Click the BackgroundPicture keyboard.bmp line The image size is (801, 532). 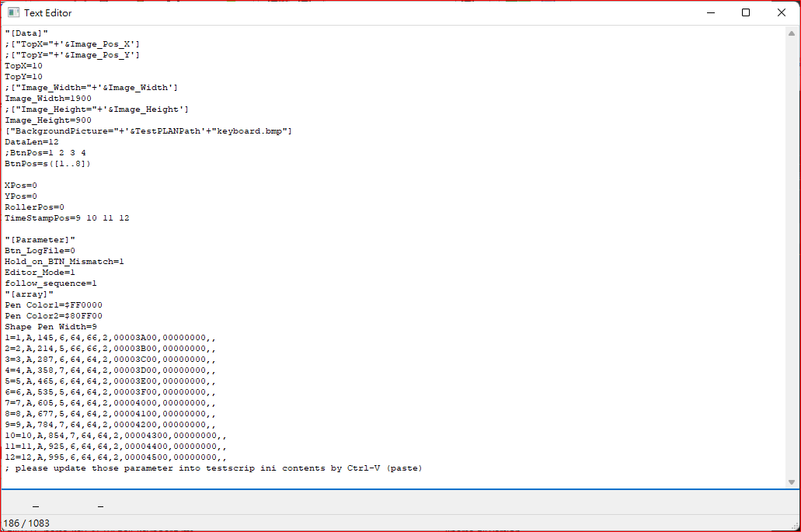[148, 131]
